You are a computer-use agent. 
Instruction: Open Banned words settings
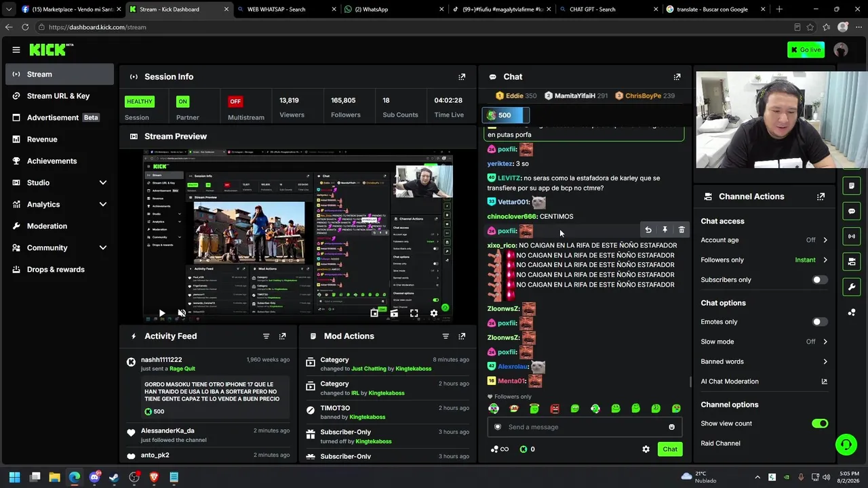764,361
